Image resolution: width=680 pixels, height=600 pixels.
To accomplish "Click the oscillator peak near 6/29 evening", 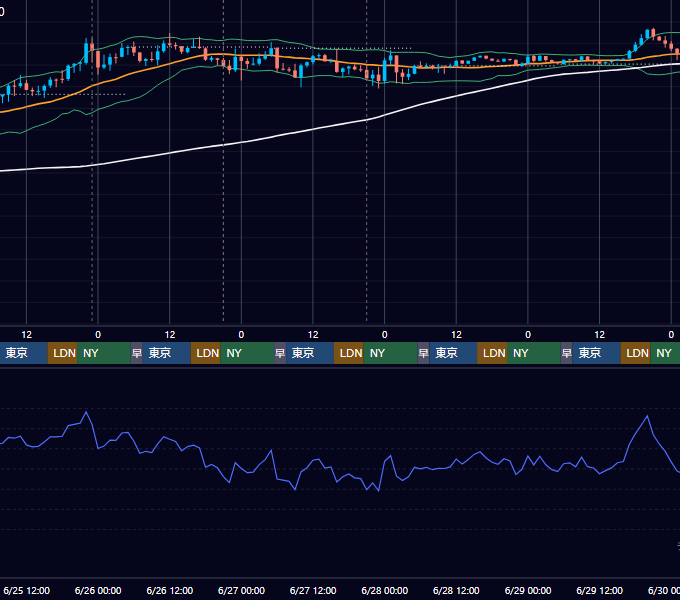I will pos(647,416).
